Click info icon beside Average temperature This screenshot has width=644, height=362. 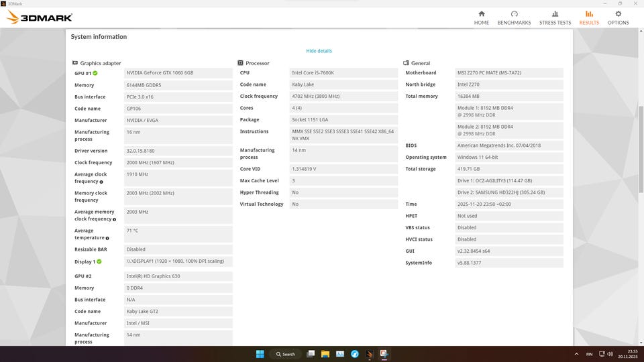tap(107, 239)
